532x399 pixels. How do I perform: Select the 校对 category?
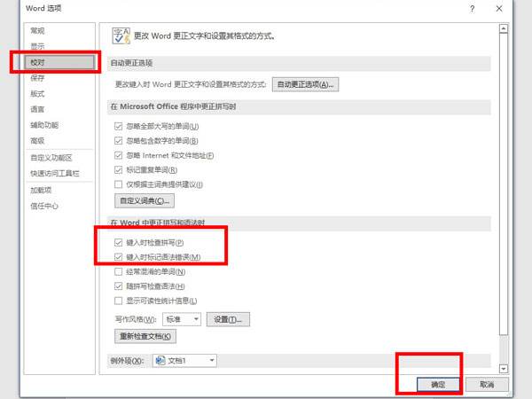point(59,62)
